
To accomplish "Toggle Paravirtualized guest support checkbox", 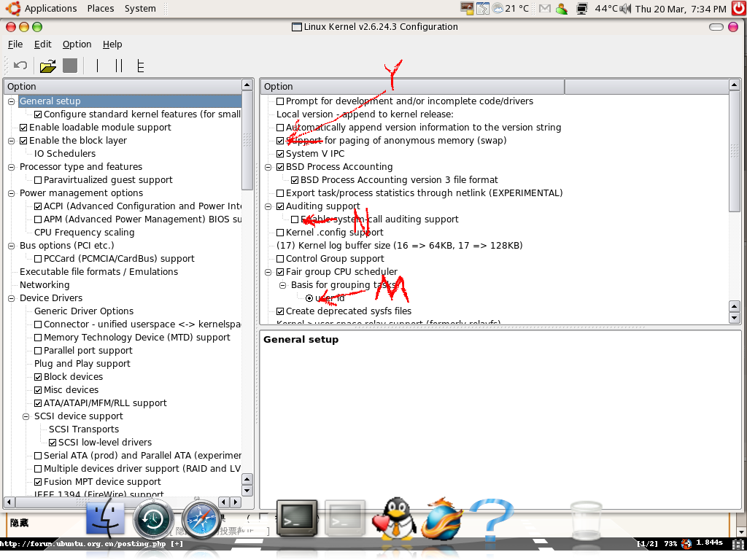I will (x=38, y=180).
